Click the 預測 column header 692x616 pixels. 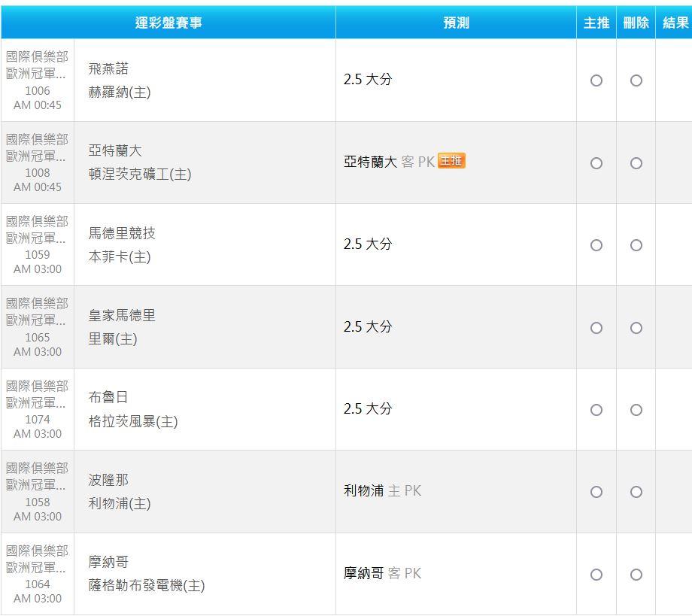(x=457, y=23)
